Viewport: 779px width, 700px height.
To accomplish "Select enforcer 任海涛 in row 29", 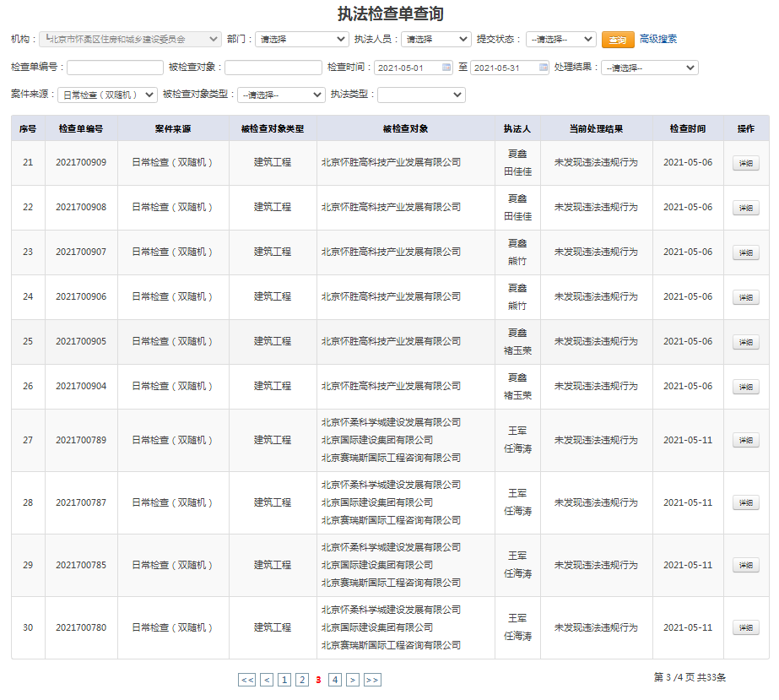I will tap(517, 573).
